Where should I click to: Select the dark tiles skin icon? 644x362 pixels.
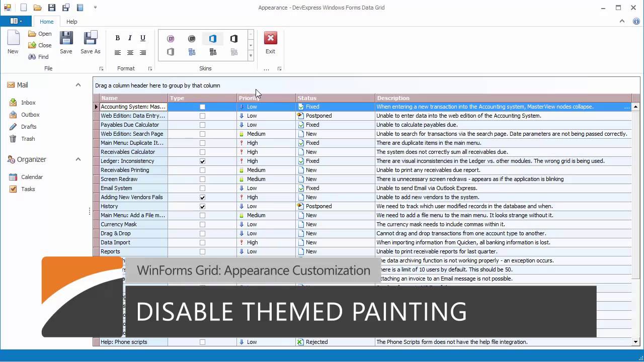[213, 52]
